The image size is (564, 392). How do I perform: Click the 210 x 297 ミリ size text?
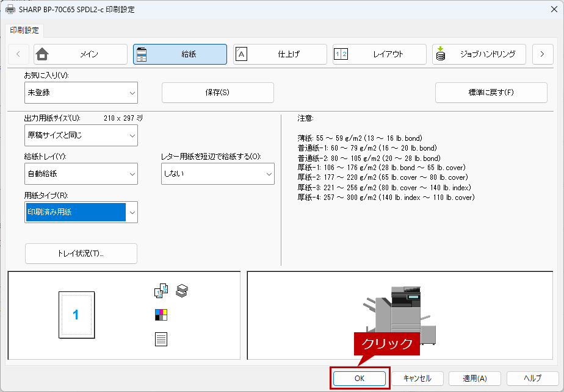point(123,118)
